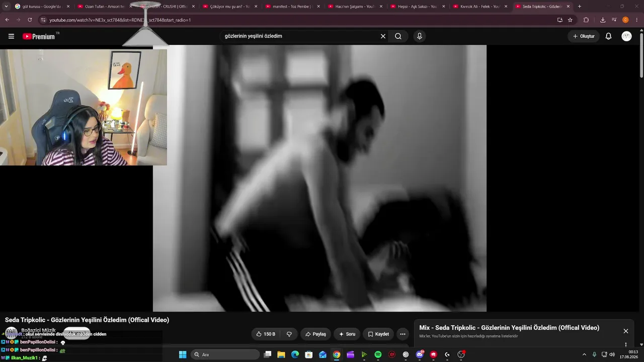
Task: Open Windows Start menu
Action: click(182, 354)
